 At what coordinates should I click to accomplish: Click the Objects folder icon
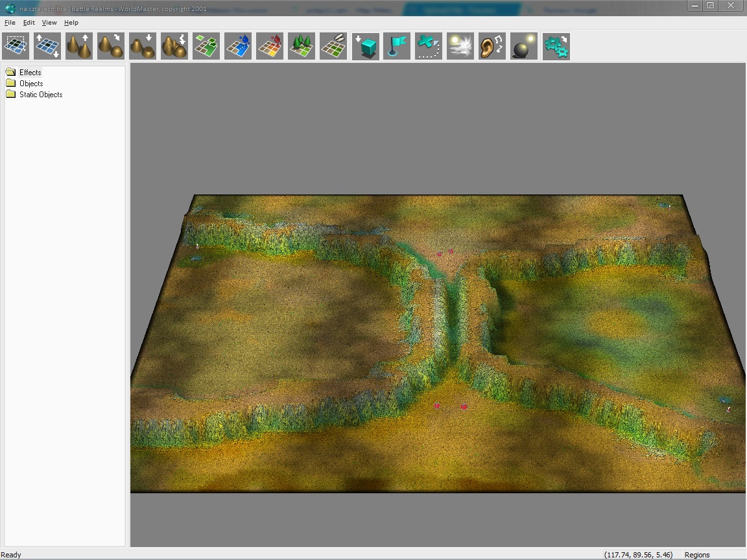click(x=10, y=83)
